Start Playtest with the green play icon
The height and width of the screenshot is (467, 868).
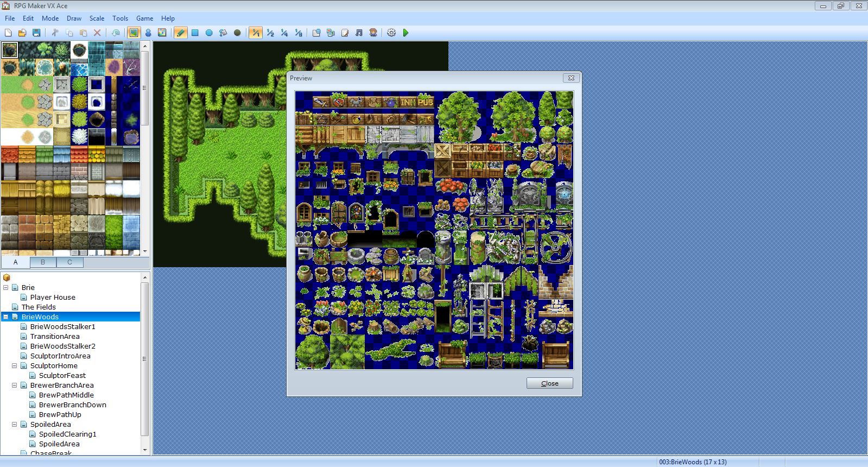tap(406, 33)
